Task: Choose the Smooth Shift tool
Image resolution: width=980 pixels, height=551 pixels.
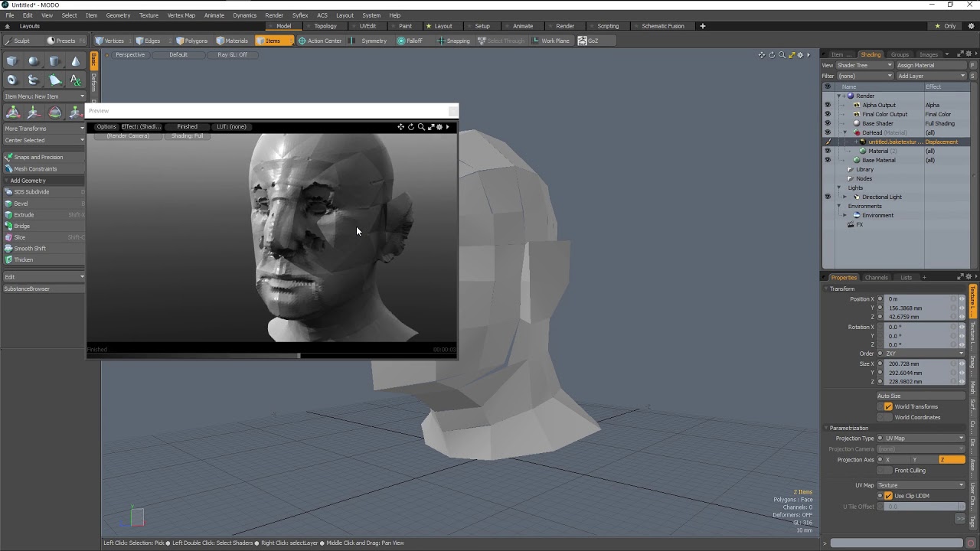Action: 44,249
